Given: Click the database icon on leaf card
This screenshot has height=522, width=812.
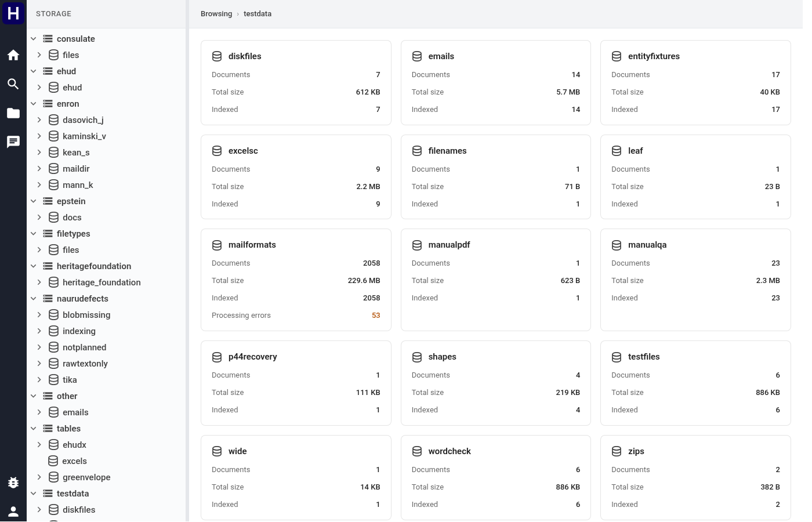Looking at the screenshot, I should pos(617,151).
